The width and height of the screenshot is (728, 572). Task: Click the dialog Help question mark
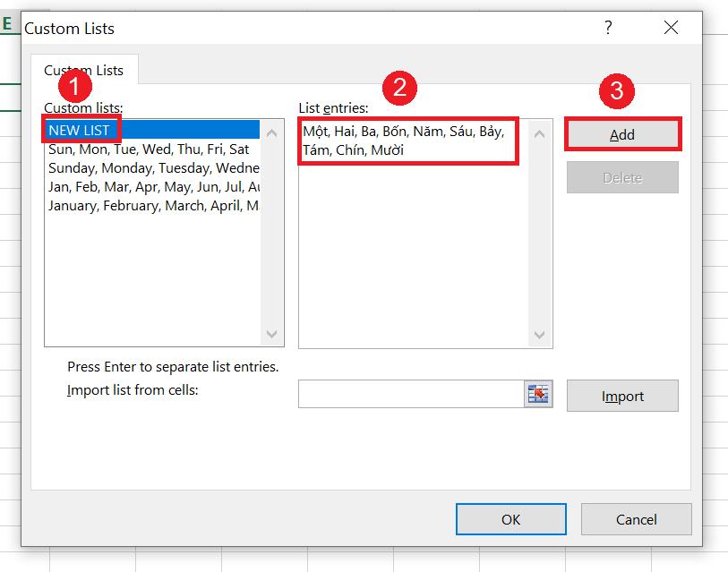[x=608, y=28]
